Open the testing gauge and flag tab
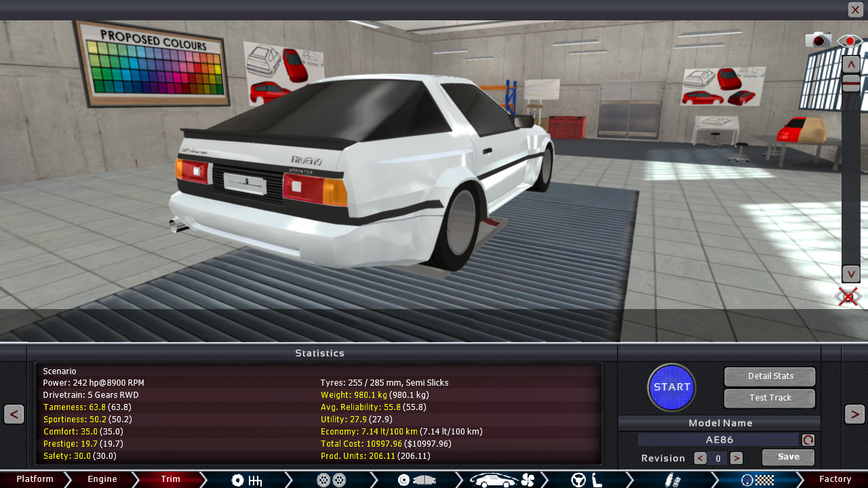The height and width of the screenshot is (488, 868). 757,480
